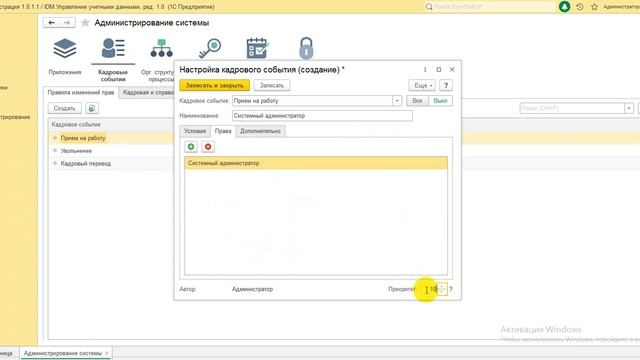Select the Кадровая и справочная tab
The height and width of the screenshot is (360, 640).
(148, 93)
